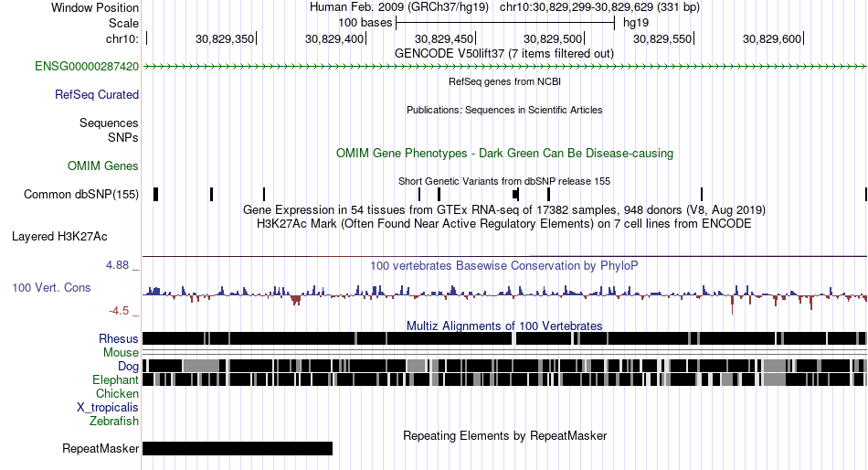Click the ENSG00000287420 gene label

click(x=87, y=67)
